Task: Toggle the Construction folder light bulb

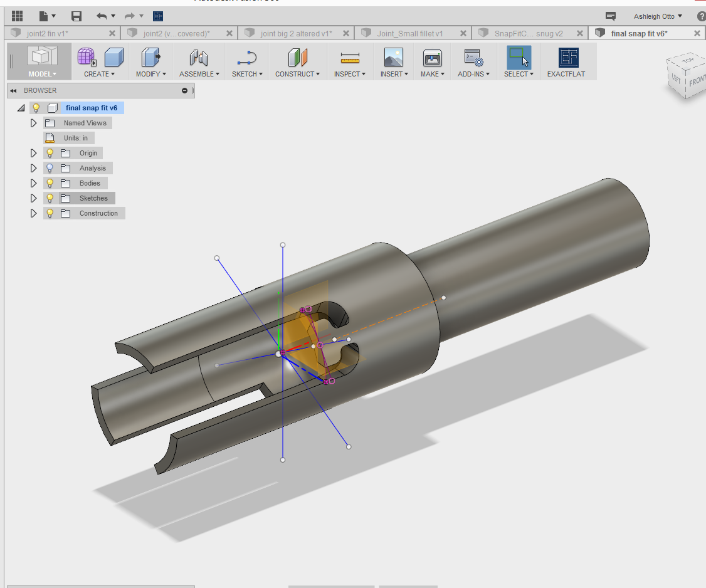Action: pyautogui.click(x=50, y=213)
